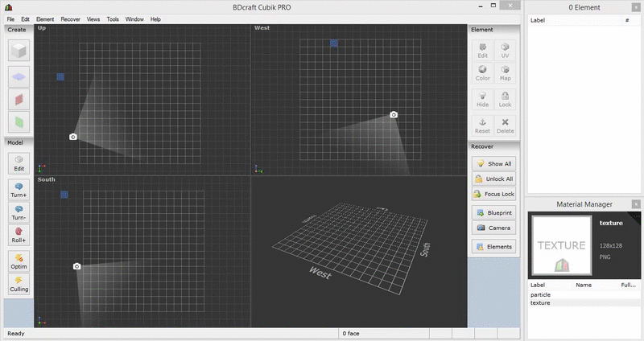The image size is (644, 341).
Task: Open the Recover menu
Action: (x=70, y=19)
